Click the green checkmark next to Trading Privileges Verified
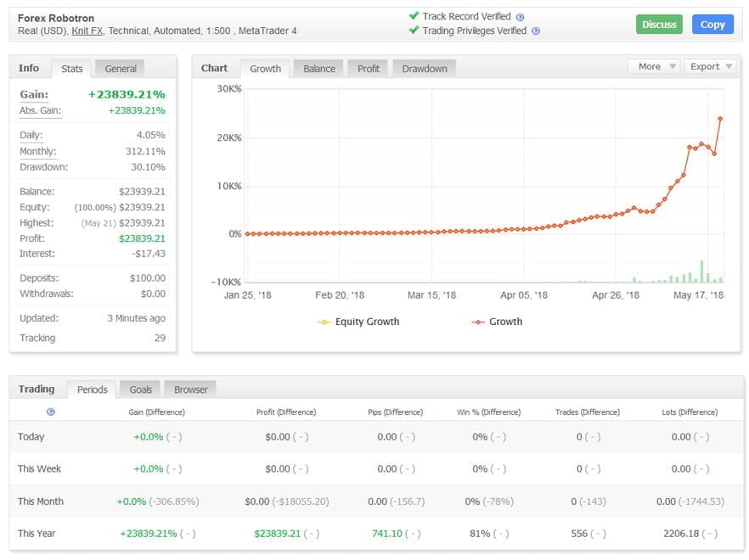Image resolution: width=749 pixels, height=560 pixels. pos(415,31)
